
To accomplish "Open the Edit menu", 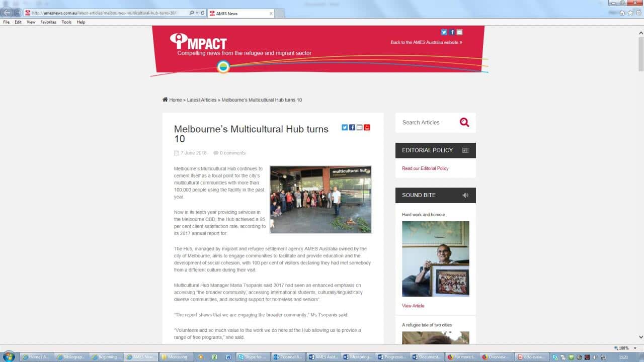I will (18, 22).
